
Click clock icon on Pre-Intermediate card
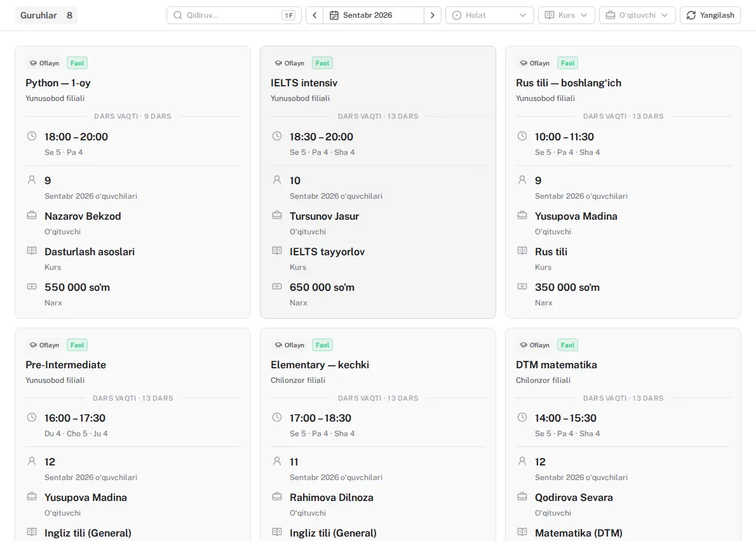click(32, 418)
